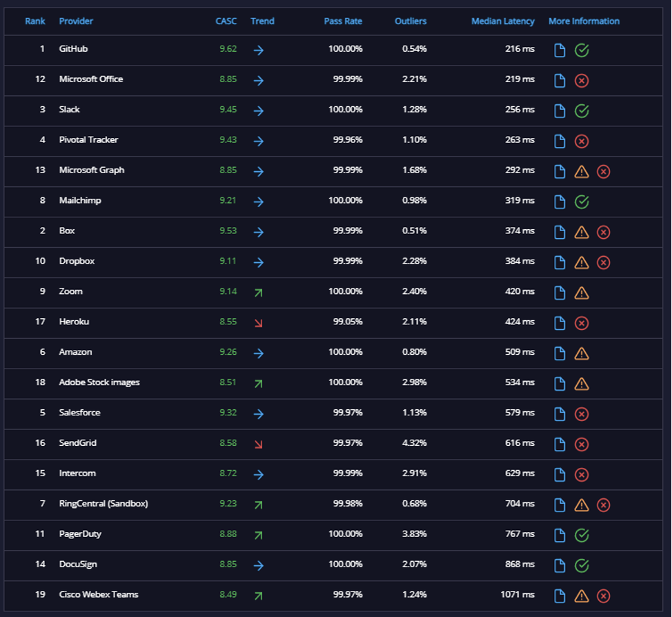Click the red X icon for Pivotal Tracker
The image size is (672, 617).
point(582,141)
